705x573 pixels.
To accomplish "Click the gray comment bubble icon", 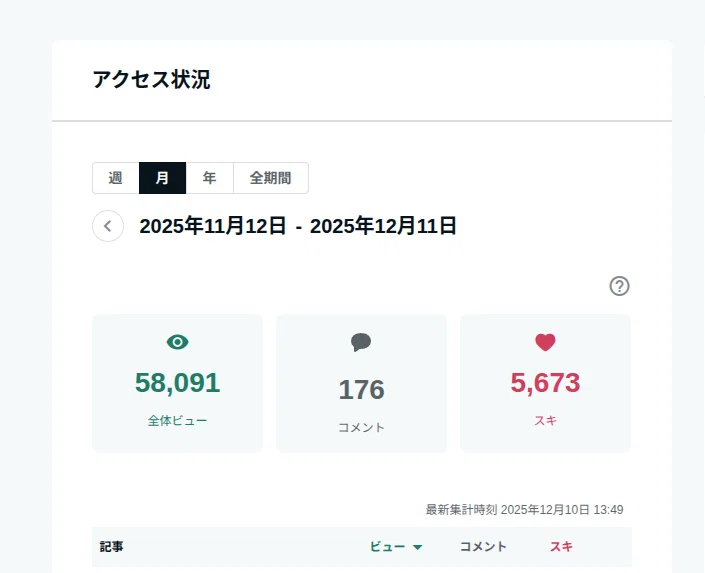I will click(361, 342).
